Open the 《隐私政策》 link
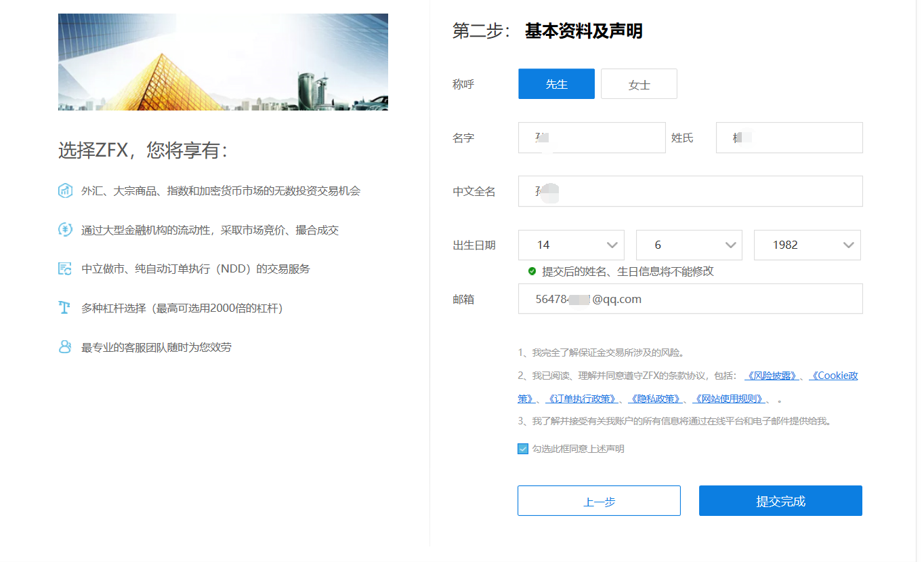This screenshot has height=562, width=924. (x=654, y=399)
